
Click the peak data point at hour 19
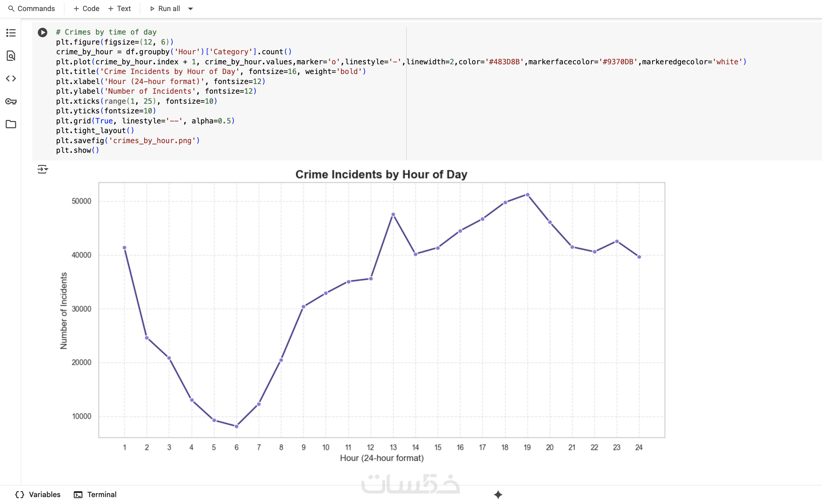[527, 195]
